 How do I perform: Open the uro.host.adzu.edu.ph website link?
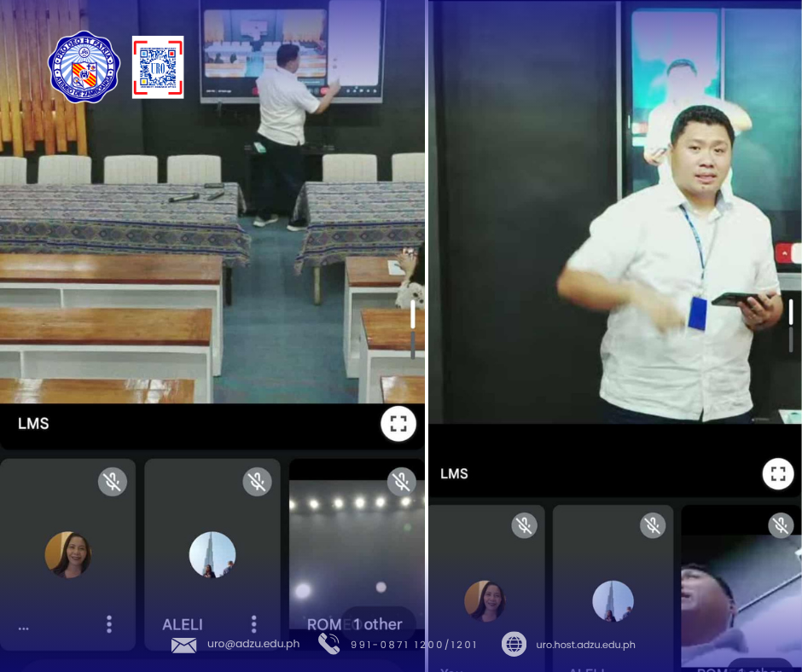coord(585,645)
